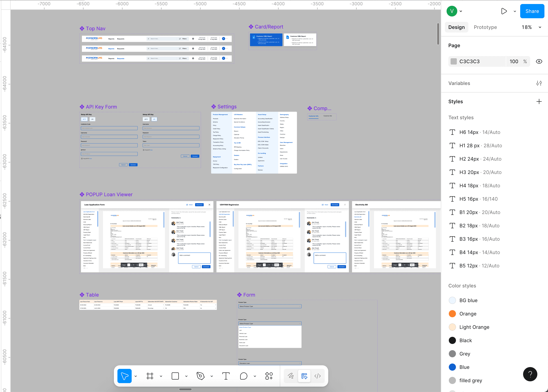Switch to the Prototype tab
Screen dimensions: 548x392
485,27
